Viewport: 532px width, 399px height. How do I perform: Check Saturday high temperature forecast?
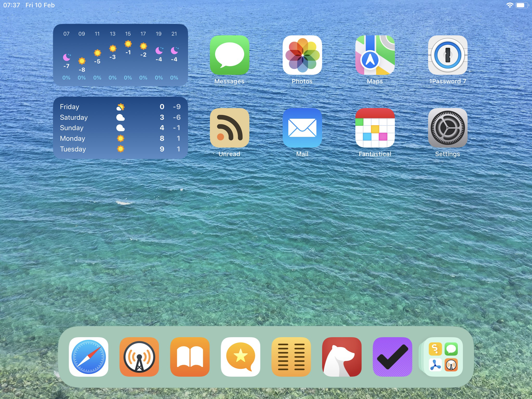[x=162, y=117]
